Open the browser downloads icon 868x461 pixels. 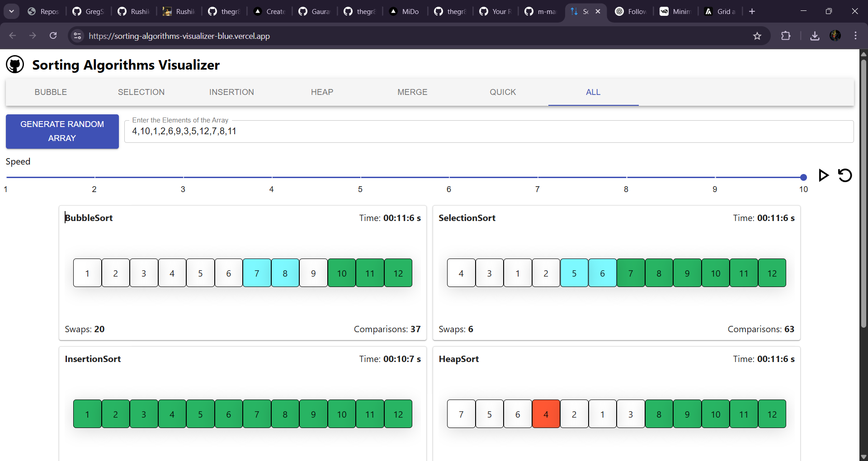click(x=815, y=36)
